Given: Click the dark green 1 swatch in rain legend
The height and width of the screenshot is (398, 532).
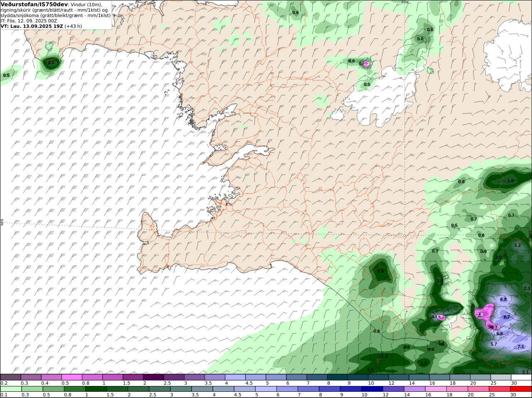Looking at the screenshot, I should pos(96,389).
